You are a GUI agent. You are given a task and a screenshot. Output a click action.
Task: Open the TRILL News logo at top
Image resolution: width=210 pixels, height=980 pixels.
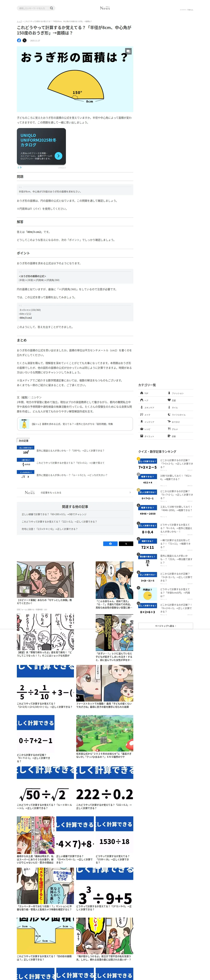pos(105,8)
